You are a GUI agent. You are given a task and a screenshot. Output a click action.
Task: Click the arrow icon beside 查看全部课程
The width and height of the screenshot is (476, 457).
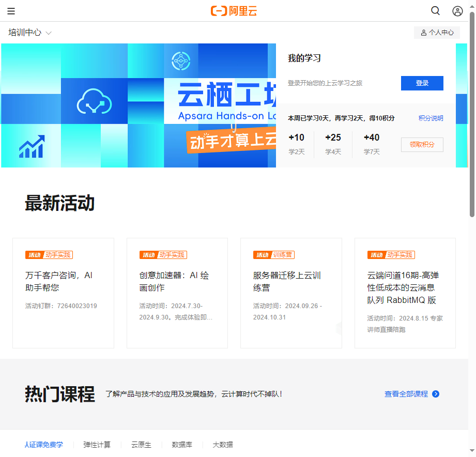436,394
